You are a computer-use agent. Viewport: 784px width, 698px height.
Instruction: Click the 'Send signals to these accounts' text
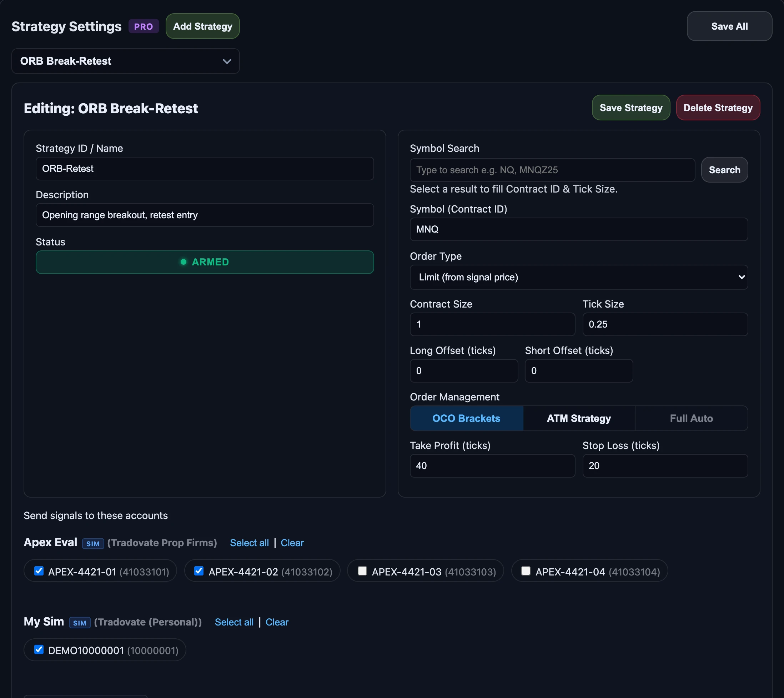coord(96,515)
